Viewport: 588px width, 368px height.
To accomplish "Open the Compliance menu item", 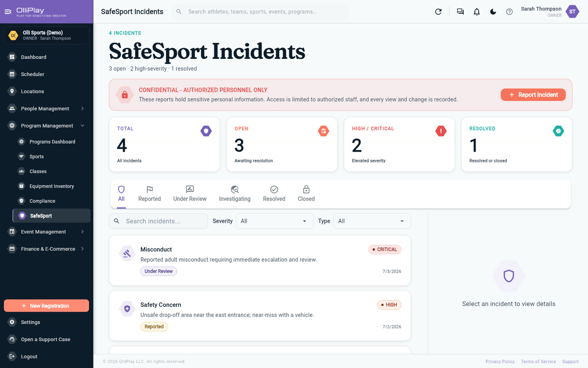I will (x=51, y=201).
